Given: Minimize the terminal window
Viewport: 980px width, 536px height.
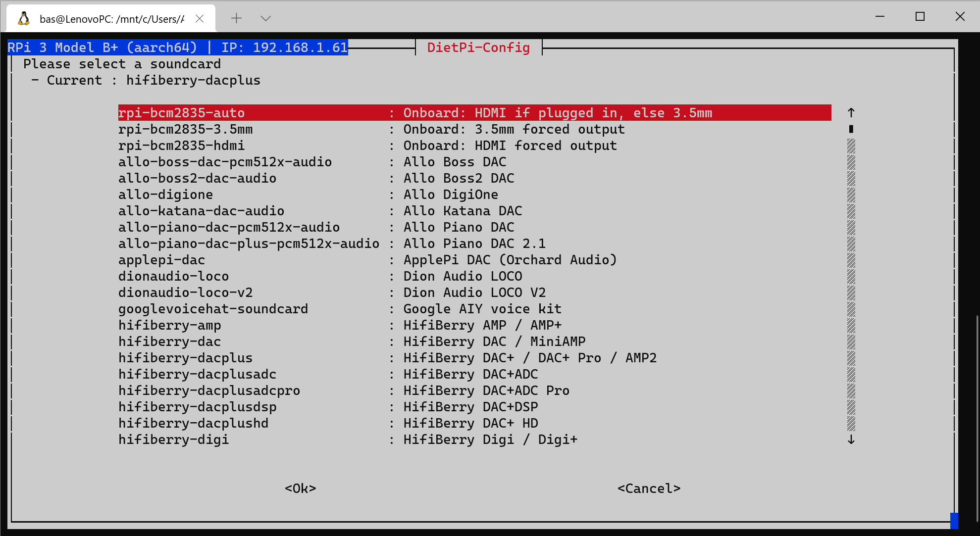Looking at the screenshot, I should (879, 17).
